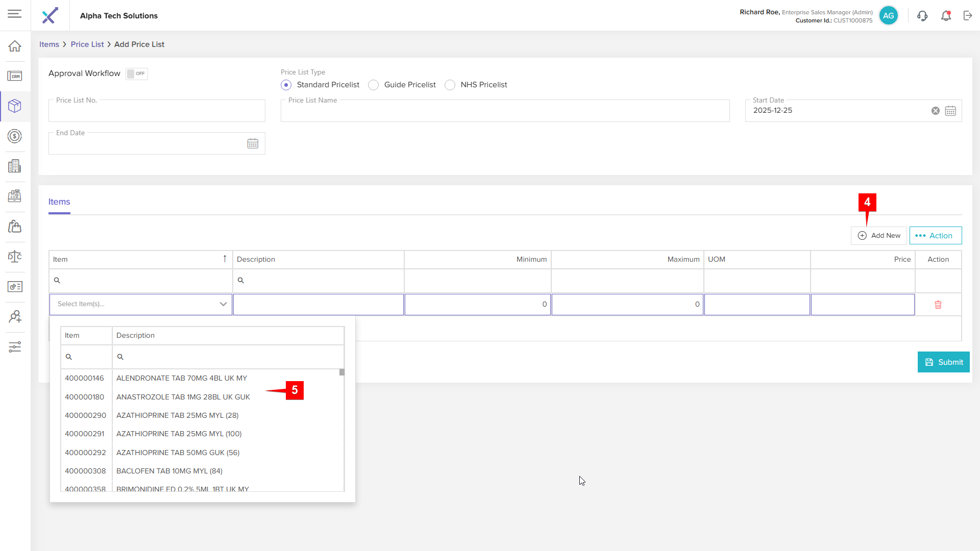Open the Action dropdown button
Screen dimensions: 980x551
pyautogui.click(x=935, y=236)
